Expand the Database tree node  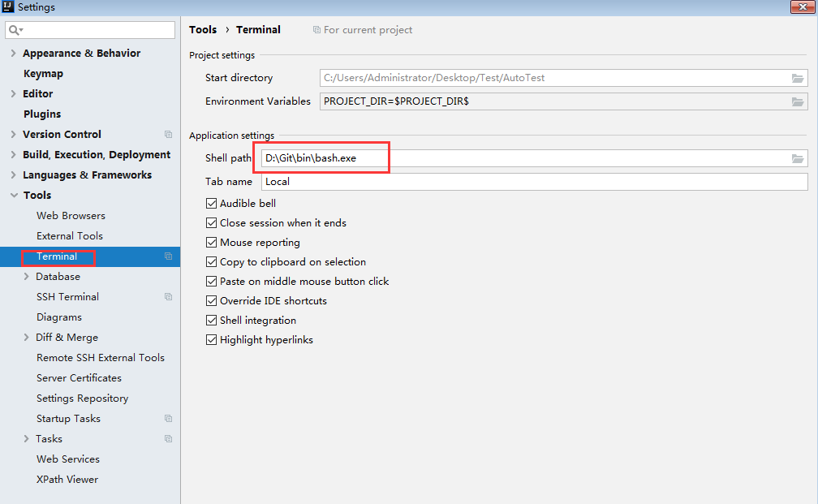(x=27, y=277)
